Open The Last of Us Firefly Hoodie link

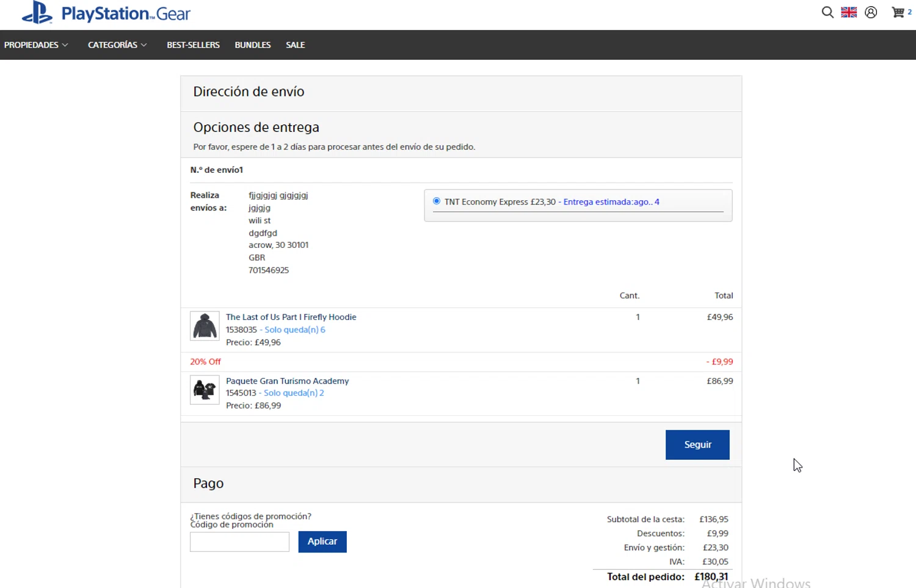click(291, 317)
